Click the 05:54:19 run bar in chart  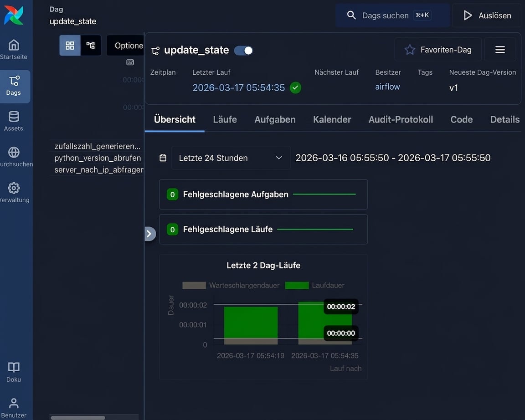click(251, 325)
